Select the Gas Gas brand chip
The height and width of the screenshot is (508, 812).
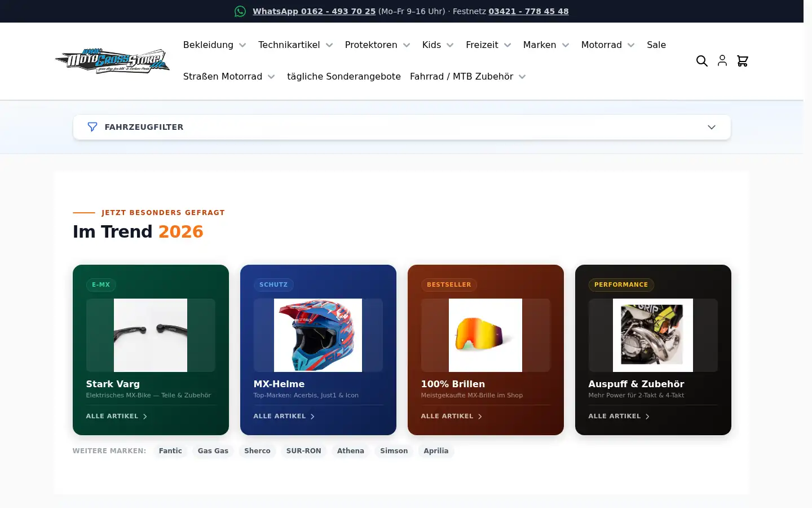pyautogui.click(x=213, y=451)
